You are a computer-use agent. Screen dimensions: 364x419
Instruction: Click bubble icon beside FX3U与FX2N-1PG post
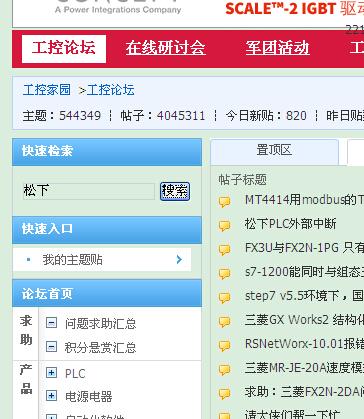pyautogui.click(x=225, y=249)
